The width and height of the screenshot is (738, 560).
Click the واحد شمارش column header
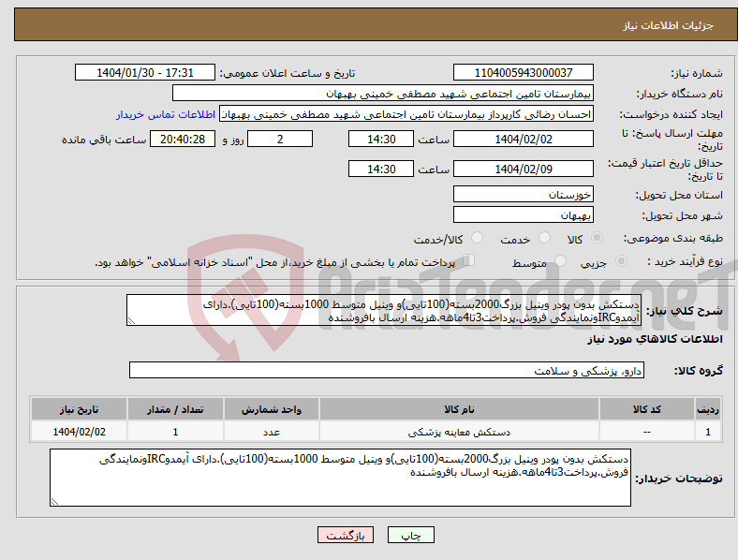pyautogui.click(x=272, y=409)
